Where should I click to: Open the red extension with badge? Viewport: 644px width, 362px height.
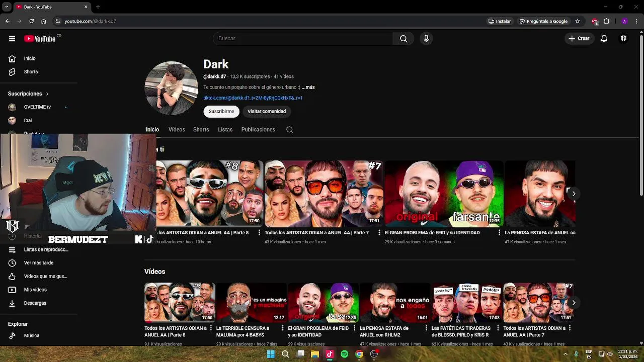point(595,21)
